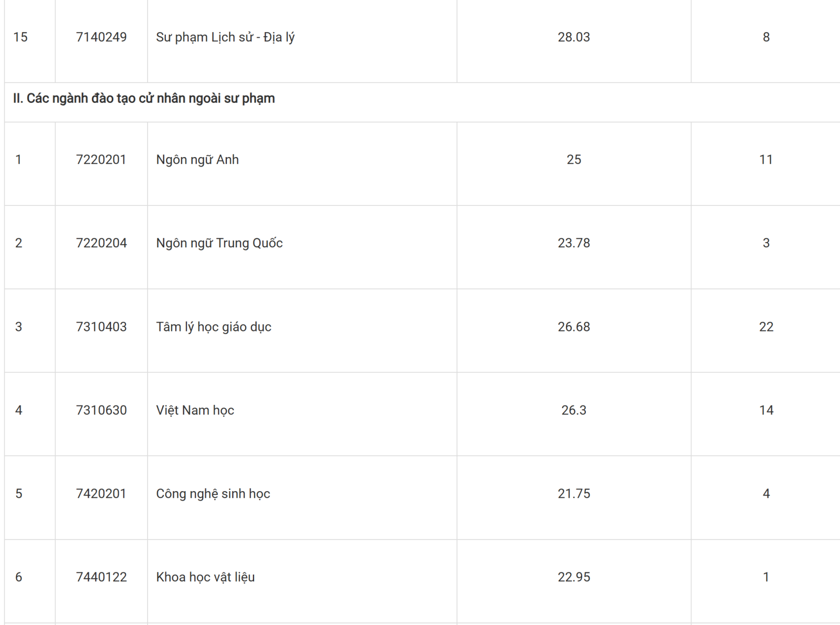Click major code 7440122
840x625 pixels.
tap(101, 577)
